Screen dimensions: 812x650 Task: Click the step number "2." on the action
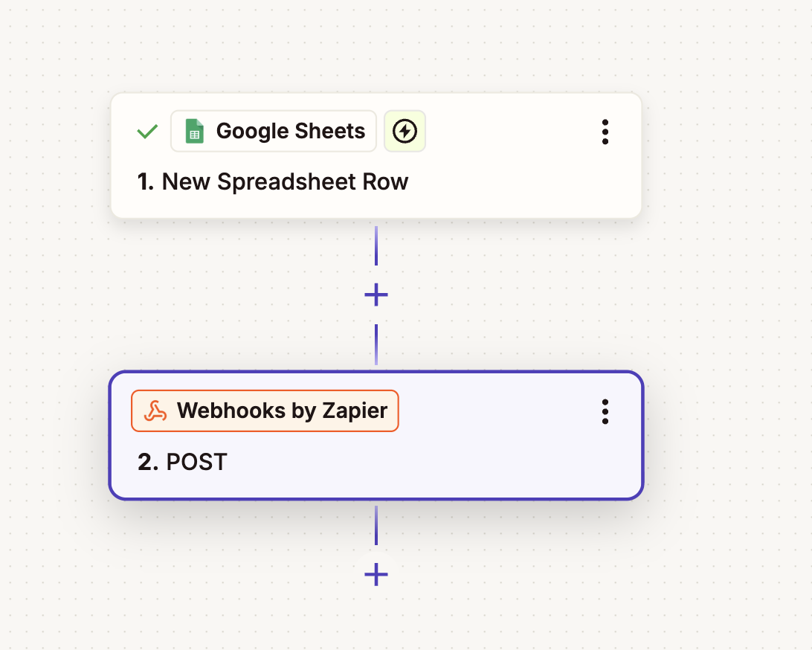point(148,462)
